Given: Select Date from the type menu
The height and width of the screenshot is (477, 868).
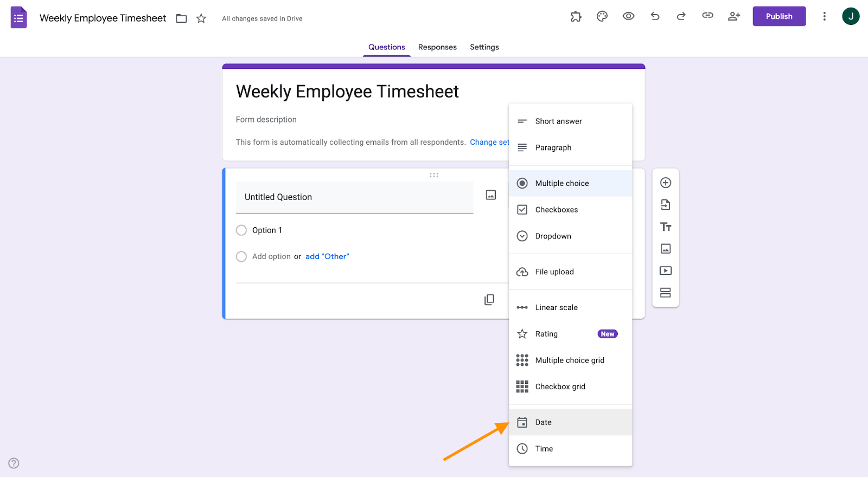Looking at the screenshot, I should pos(571,422).
